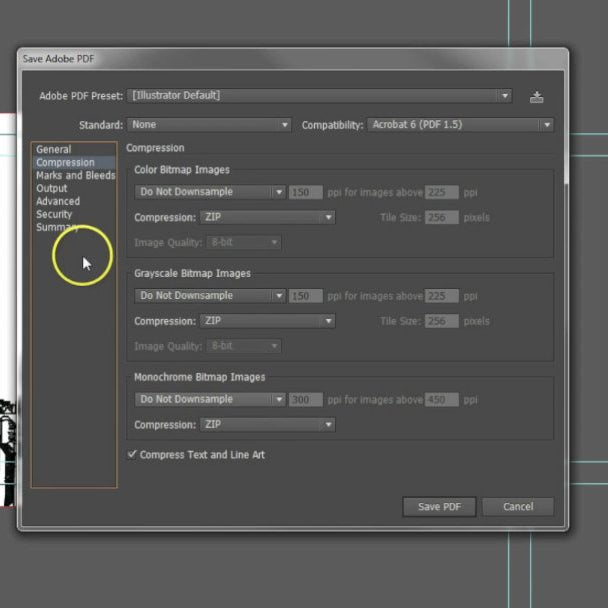Image resolution: width=608 pixels, height=608 pixels.
Task: Switch to the Advanced category
Action: pos(58,201)
